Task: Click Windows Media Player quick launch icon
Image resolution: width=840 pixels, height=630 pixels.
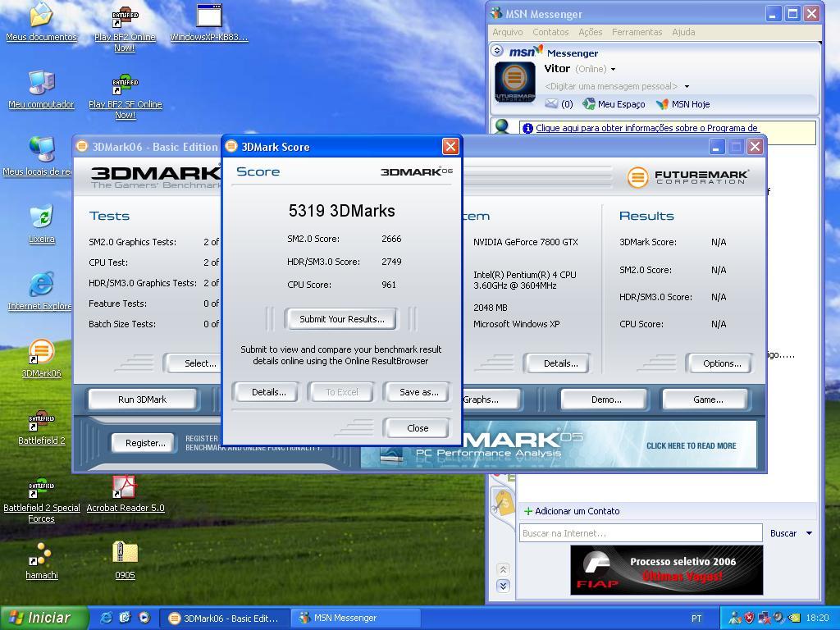Action: (144, 618)
